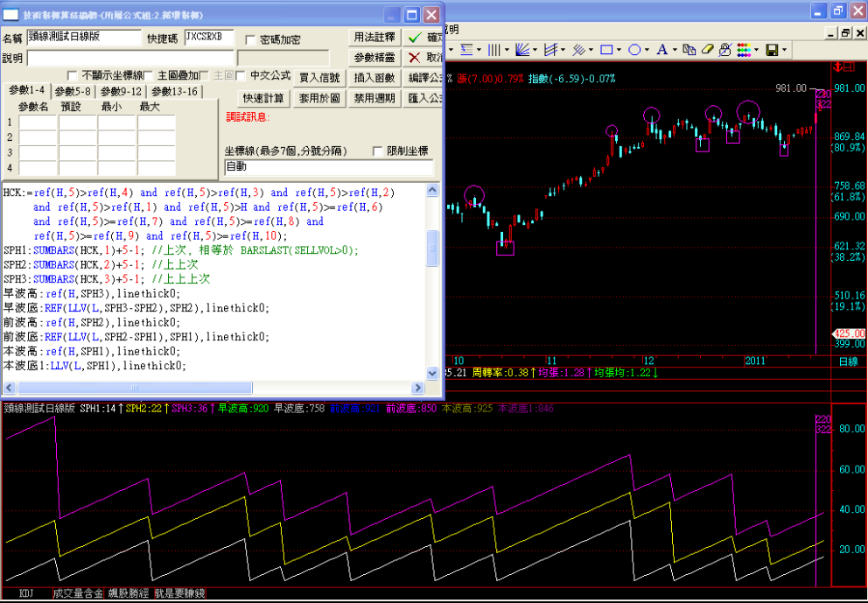
Task: Select the crossed channel lines drawing tool
Action: point(550,50)
